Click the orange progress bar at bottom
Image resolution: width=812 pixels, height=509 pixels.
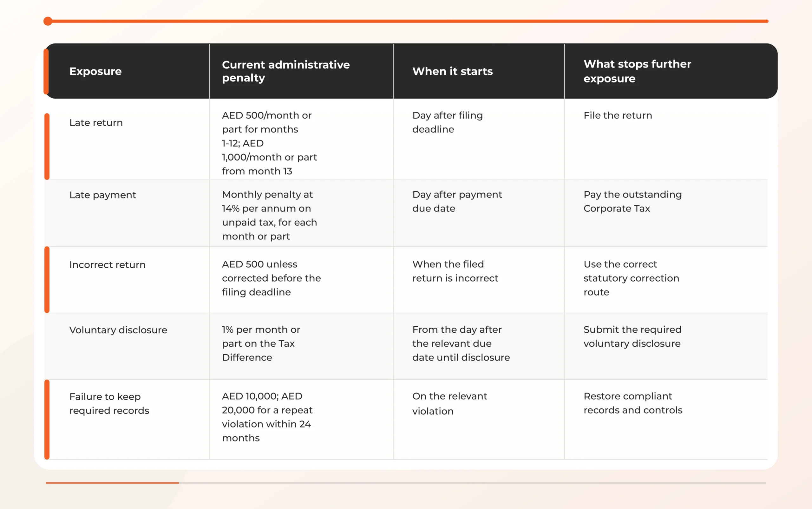coord(112,483)
